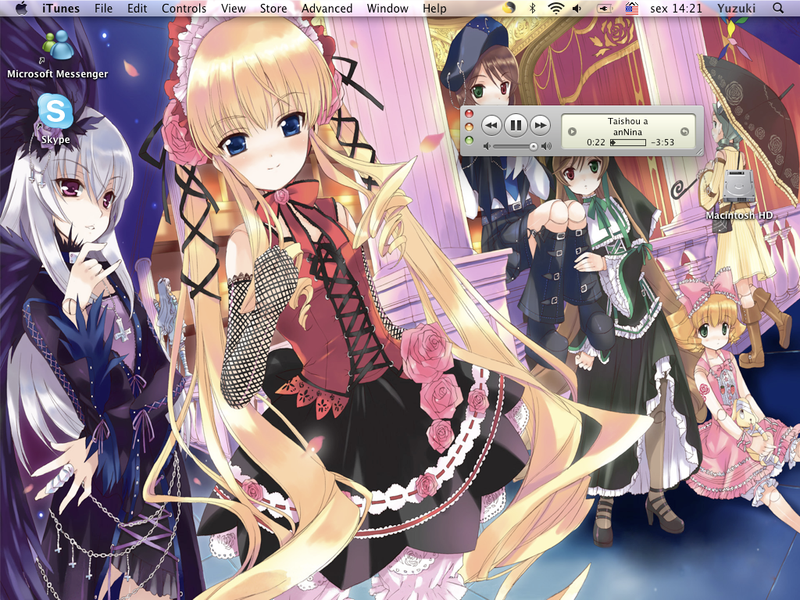Click the mini player resize grip
800x600 pixels.
point(699,151)
